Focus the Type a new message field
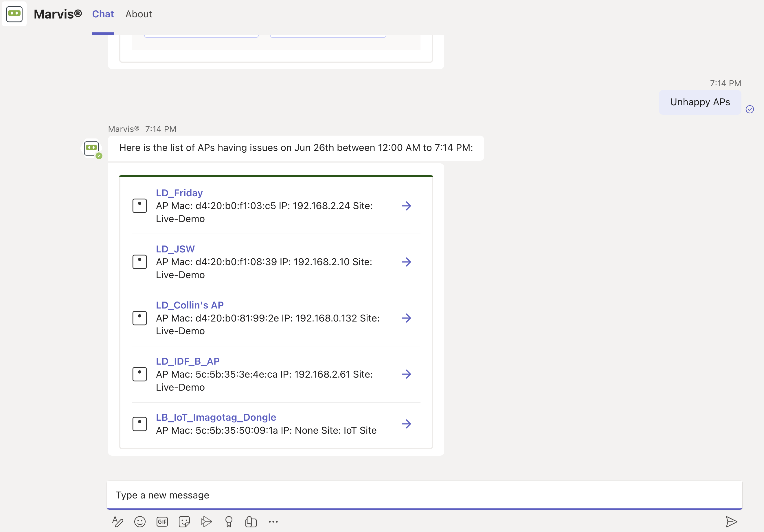 point(424,495)
